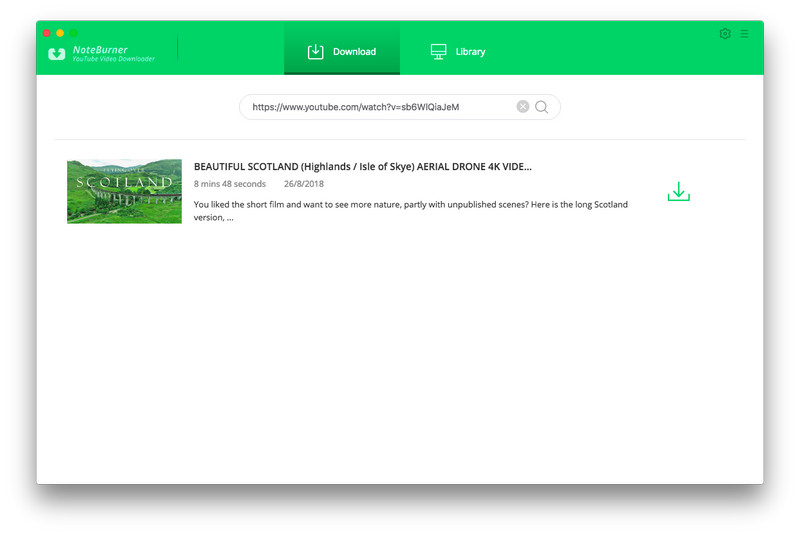Click the 26/8/2018 date text
The width and height of the screenshot is (800, 536).
point(304,184)
